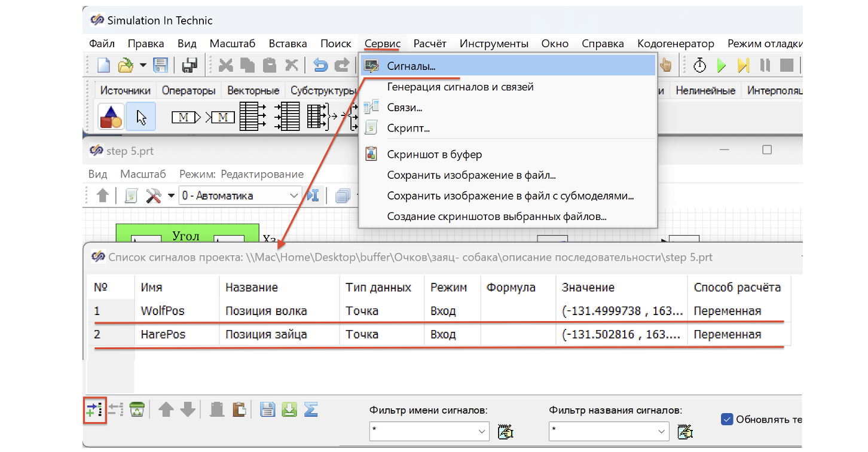Click the black Save All diskette icon

pos(190,65)
